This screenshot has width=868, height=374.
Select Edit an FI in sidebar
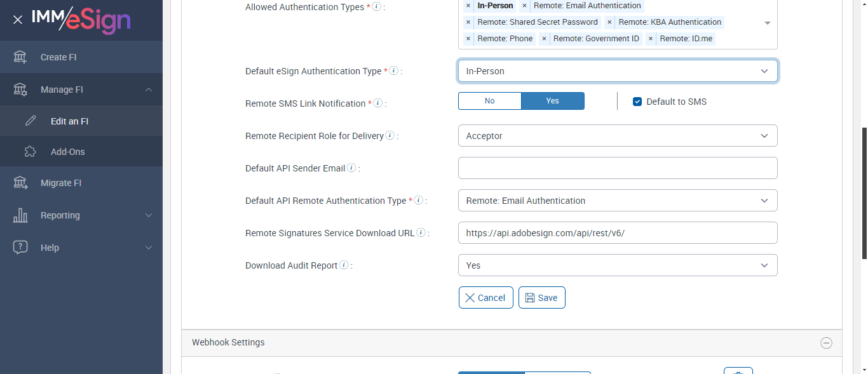pyautogui.click(x=69, y=121)
